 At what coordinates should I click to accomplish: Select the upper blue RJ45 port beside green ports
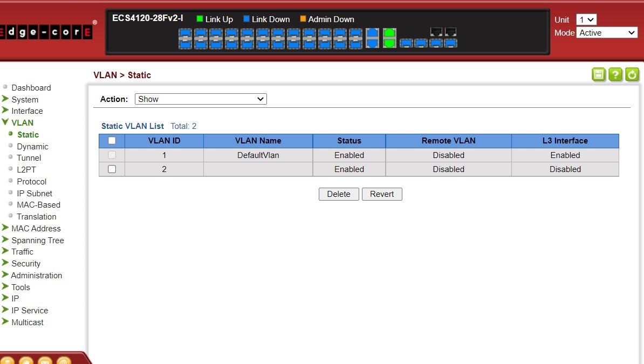[x=373, y=33]
